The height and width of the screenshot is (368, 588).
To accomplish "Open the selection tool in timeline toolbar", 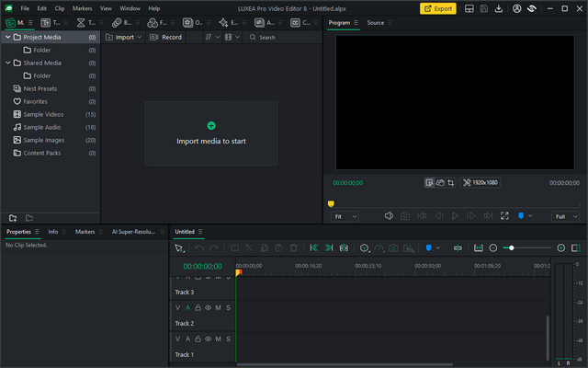I will pos(179,248).
